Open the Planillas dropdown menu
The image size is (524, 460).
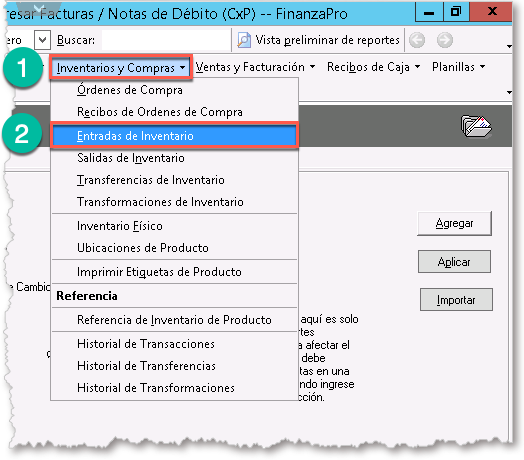458,67
